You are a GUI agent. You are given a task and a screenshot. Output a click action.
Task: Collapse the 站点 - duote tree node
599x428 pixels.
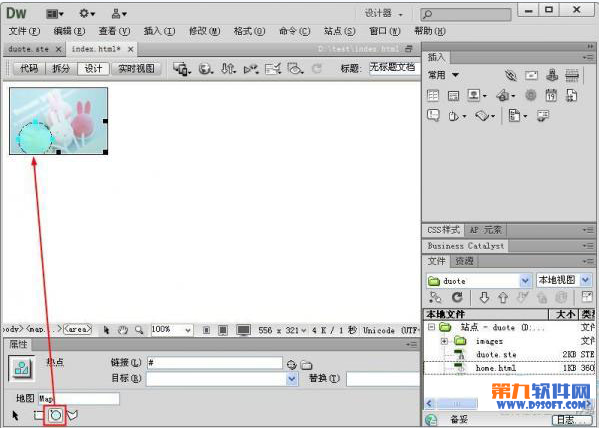[432, 327]
